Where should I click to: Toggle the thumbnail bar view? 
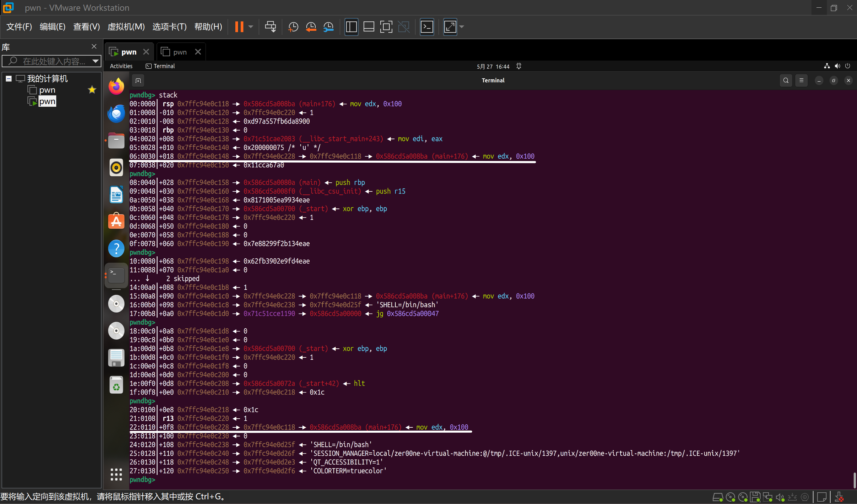[x=369, y=26]
